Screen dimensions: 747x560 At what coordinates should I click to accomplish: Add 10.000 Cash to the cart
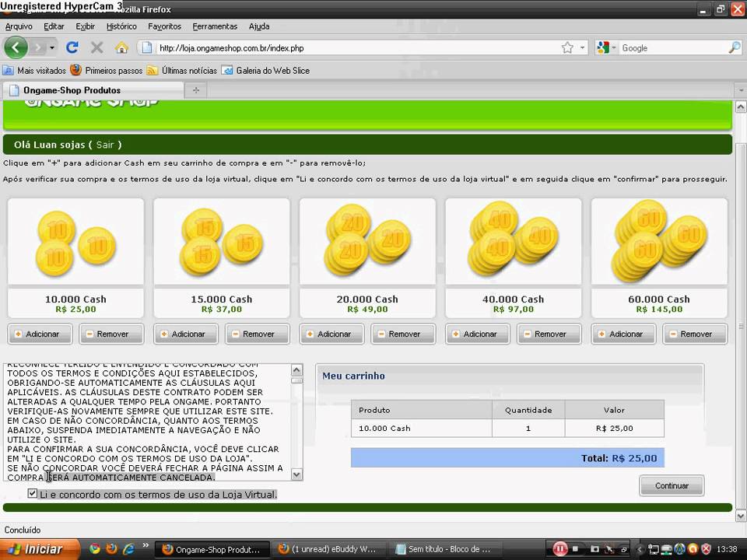coord(40,334)
